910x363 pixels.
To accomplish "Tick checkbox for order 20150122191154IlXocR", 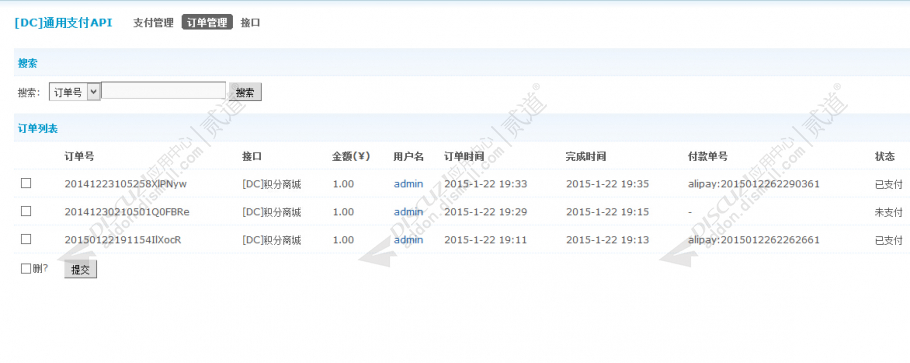I will [x=26, y=239].
